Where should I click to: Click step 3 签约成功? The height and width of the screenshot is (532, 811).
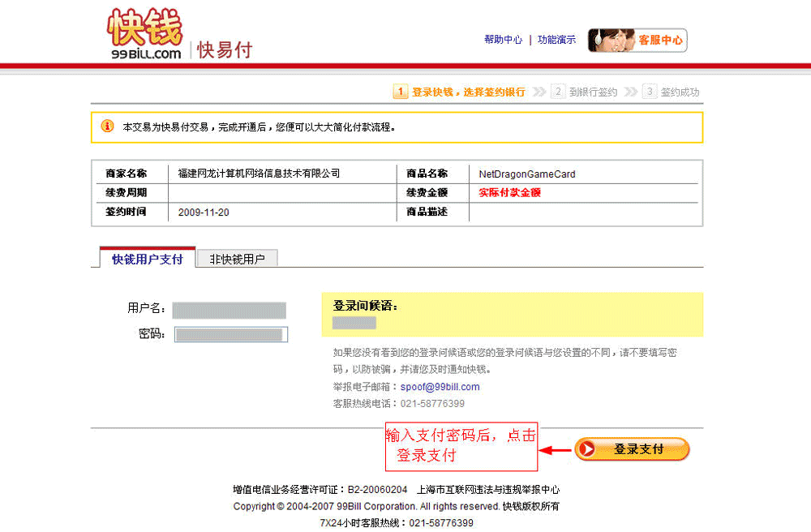(671, 92)
